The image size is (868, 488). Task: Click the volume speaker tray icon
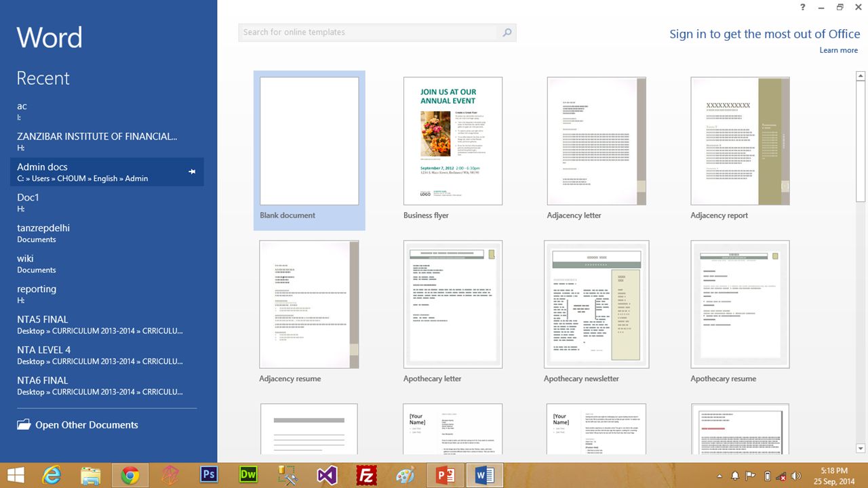(796, 476)
